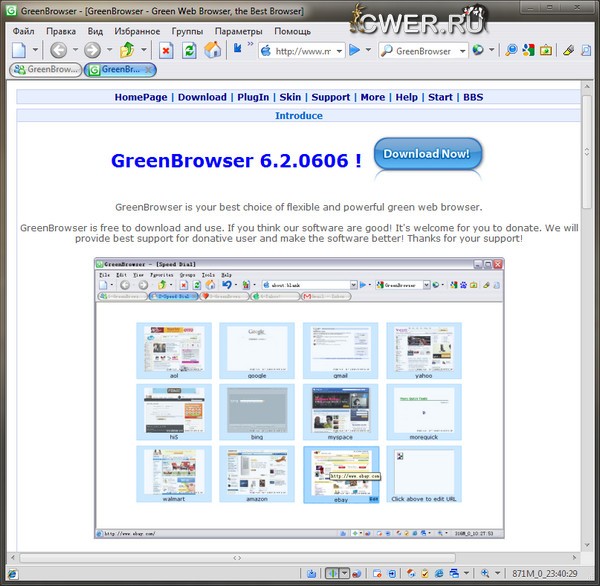The width and height of the screenshot is (600, 586).
Task: Go back with the Back arrow button
Action: (x=58, y=49)
